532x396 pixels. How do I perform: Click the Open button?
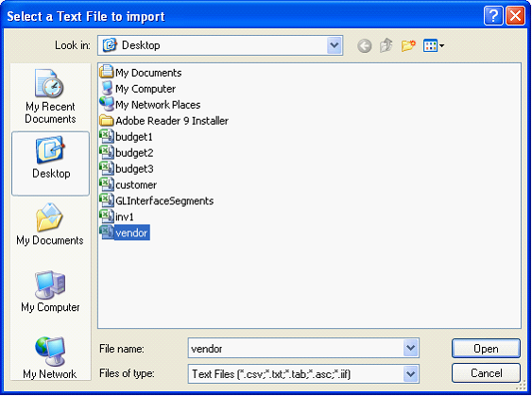486,348
